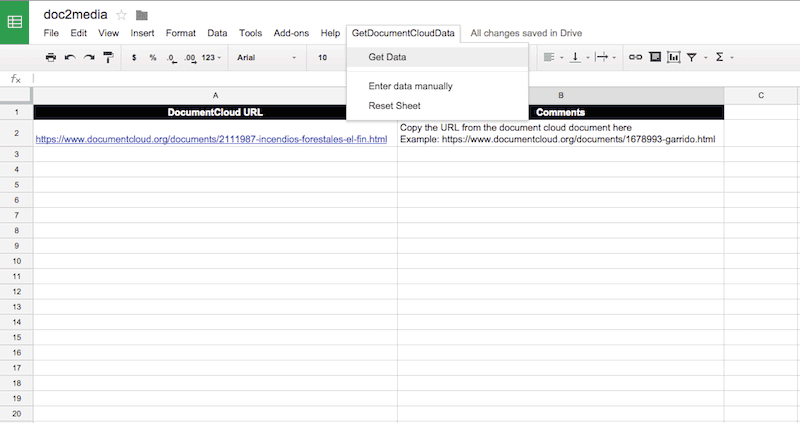The image size is (800, 423).
Task: Select column A header
Action: click(x=215, y=95)
